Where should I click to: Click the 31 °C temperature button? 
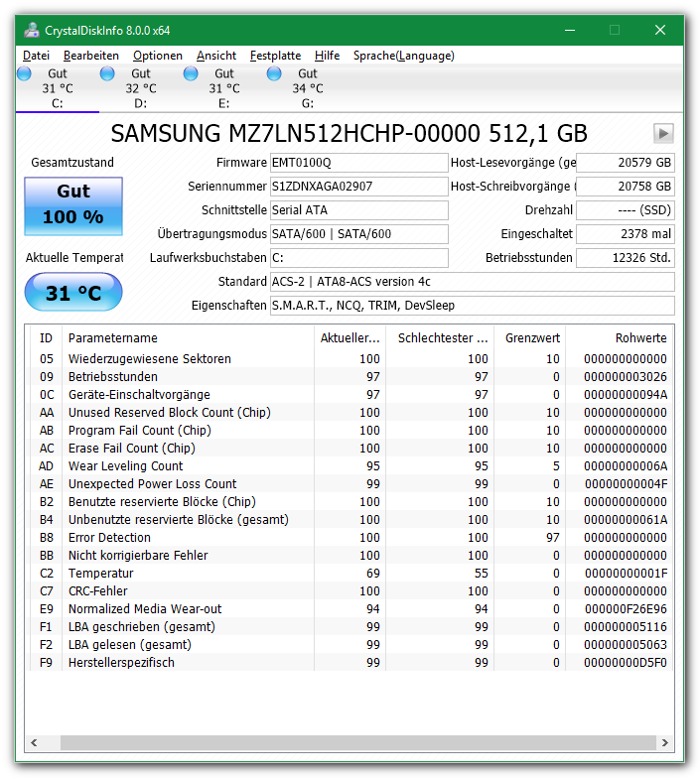click(73, 292)
